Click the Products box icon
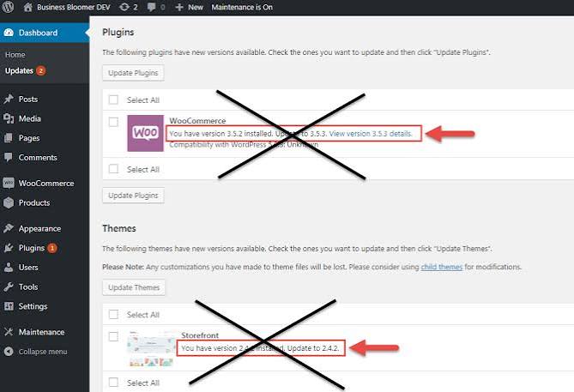Screen dimensions: 574x392 coord(9,202)
